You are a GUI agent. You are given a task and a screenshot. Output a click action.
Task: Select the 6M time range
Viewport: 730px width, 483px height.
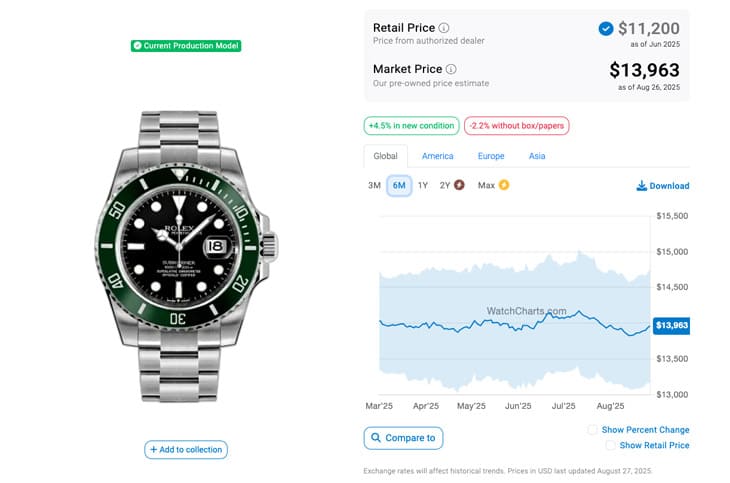399,185
